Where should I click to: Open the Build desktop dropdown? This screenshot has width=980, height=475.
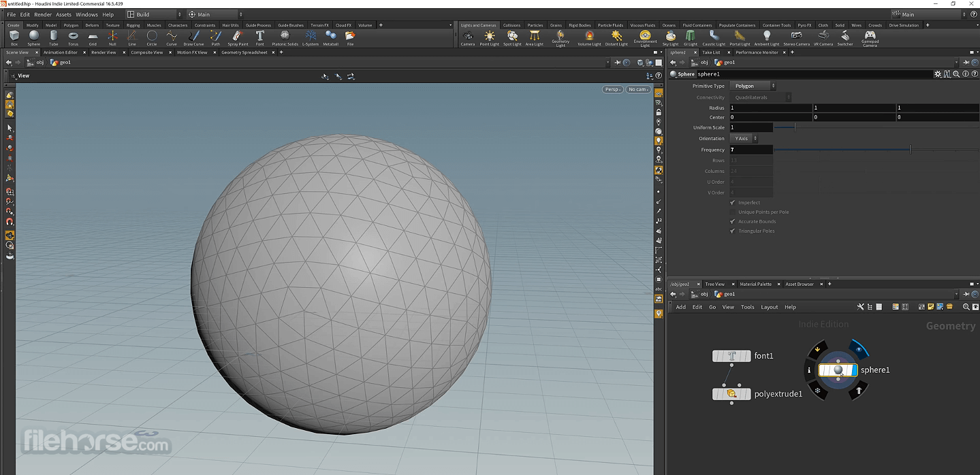tap(155, 14)
